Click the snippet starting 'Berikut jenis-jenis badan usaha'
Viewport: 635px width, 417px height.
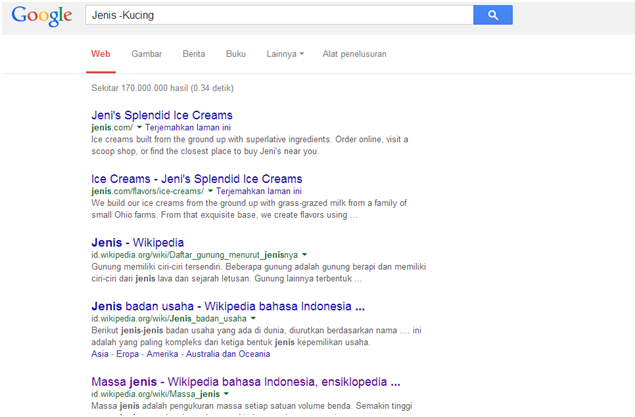pos(256,336)
